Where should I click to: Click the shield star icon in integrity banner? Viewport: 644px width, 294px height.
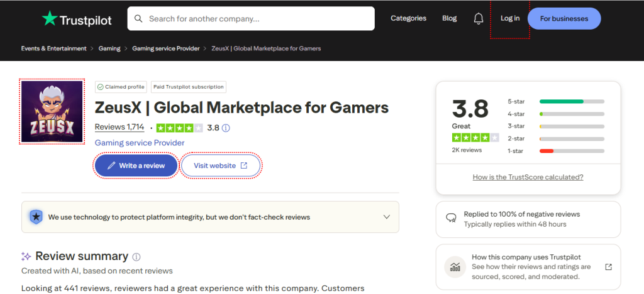[36, 217]
